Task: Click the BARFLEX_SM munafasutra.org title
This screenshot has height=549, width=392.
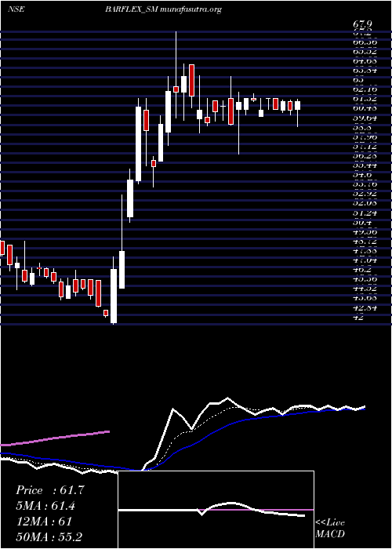Action: pos(163,9)
